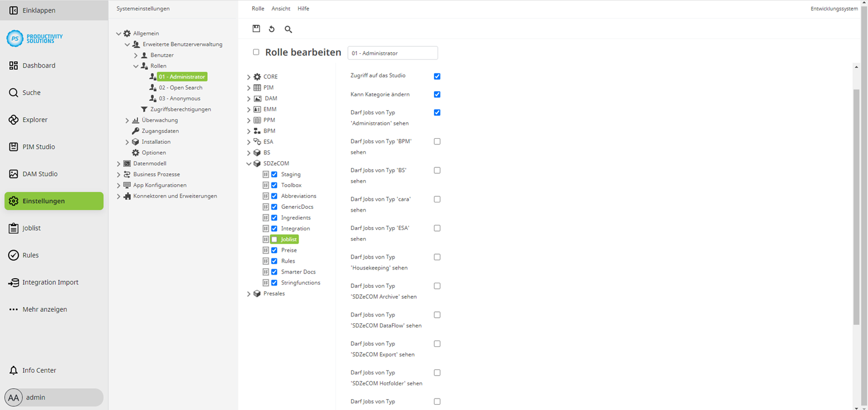Open the Hilfe menu
This screenshot has height=410, width=868.
(303, 8)
